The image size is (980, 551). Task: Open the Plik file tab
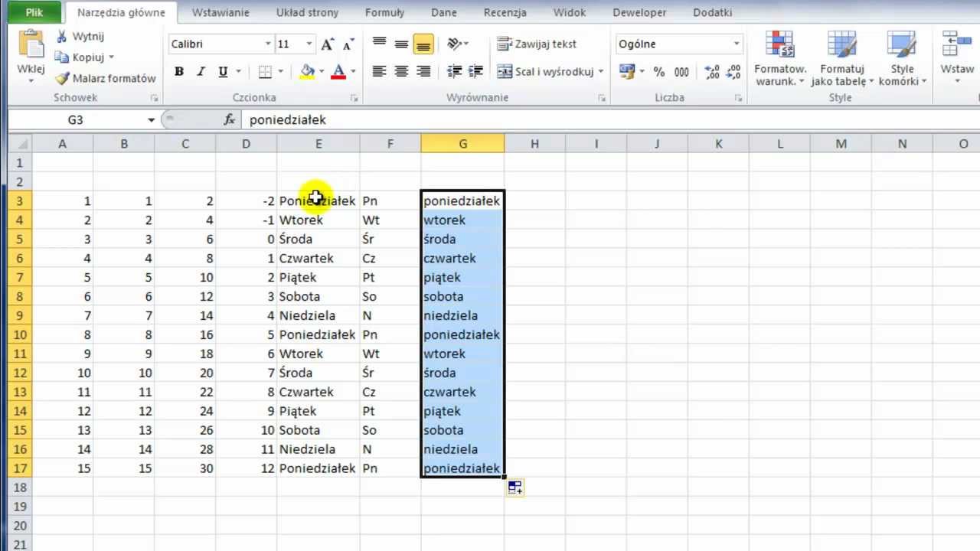pyautogui.click(x=34, y=12)
